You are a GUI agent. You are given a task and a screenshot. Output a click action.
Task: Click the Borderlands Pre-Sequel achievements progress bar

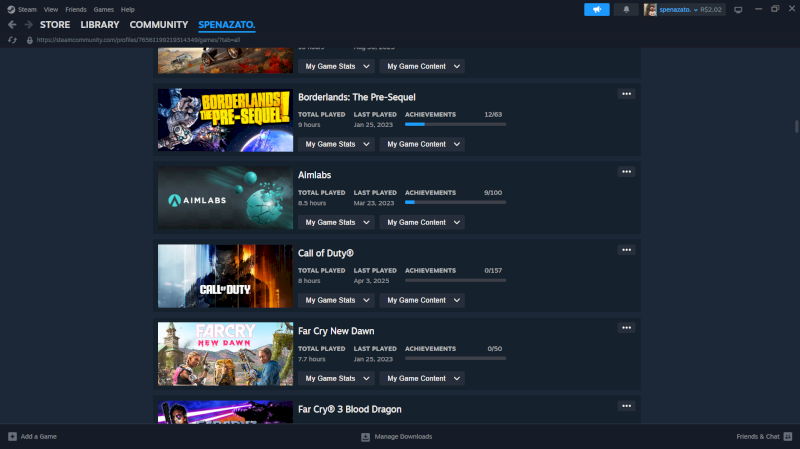click(x=455, y=125)
